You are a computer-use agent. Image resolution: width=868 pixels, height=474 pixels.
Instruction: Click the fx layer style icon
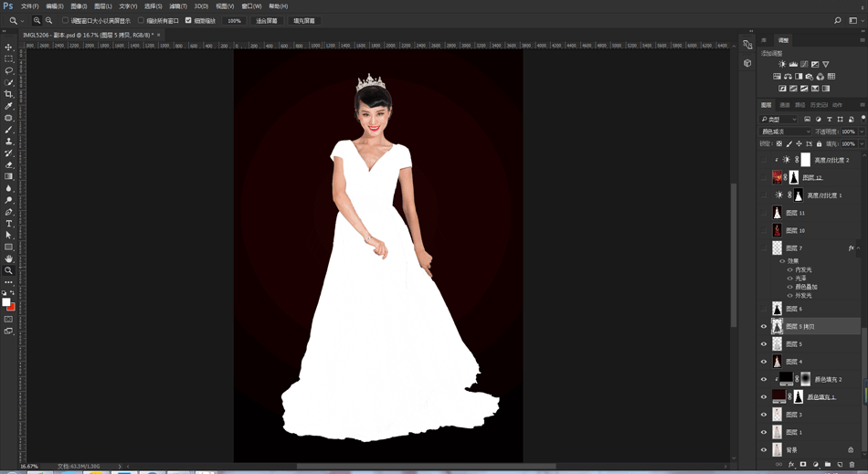pyautogui.click(x=791, y=465)
